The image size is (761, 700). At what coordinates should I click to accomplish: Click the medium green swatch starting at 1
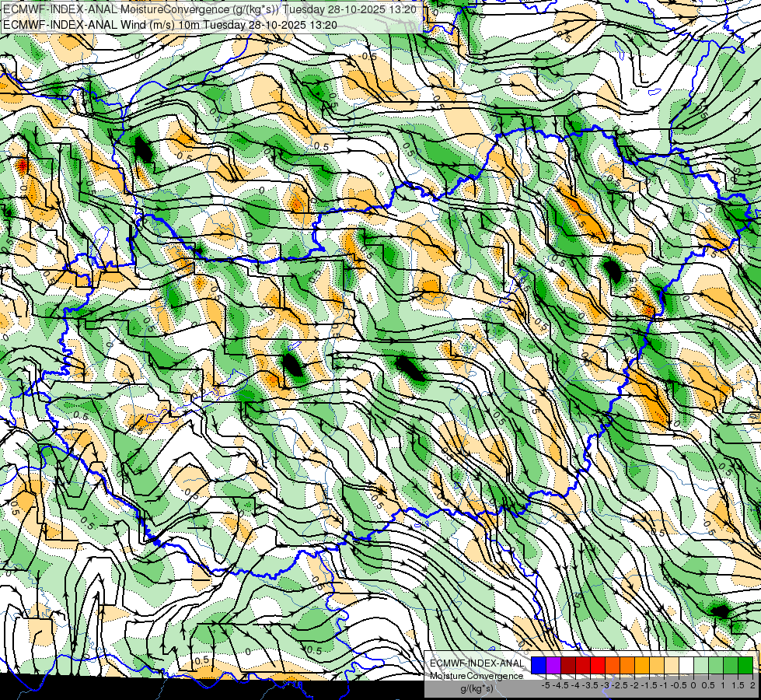click(x=731, y=666)
